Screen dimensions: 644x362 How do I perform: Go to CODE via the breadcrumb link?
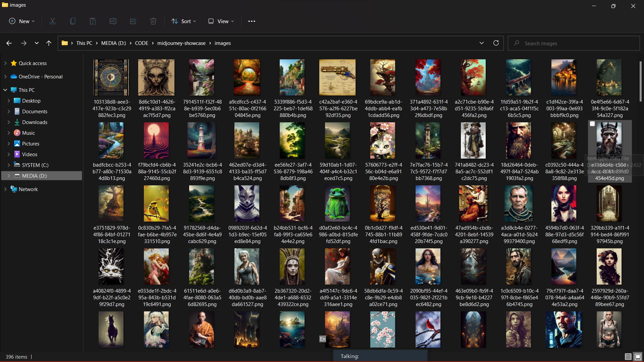(142, 43)
